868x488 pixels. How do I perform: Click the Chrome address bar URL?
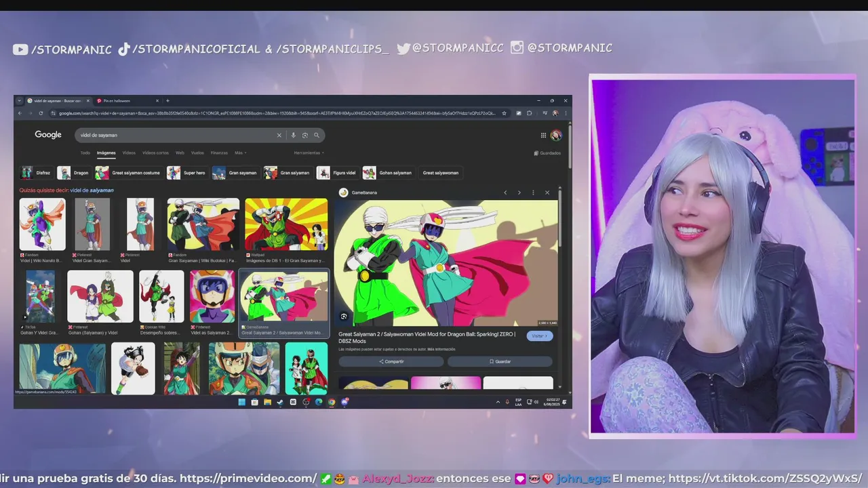[277, 113]
